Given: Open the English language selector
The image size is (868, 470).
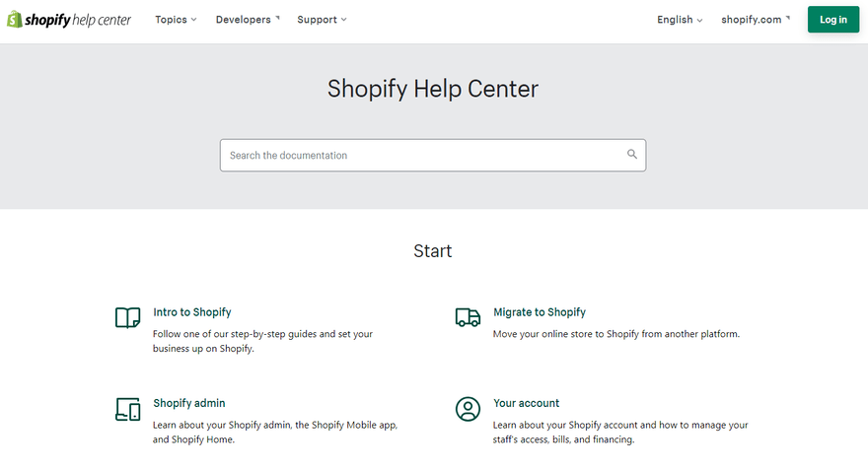Looking at the screenshot, I should tap(680, 20).
